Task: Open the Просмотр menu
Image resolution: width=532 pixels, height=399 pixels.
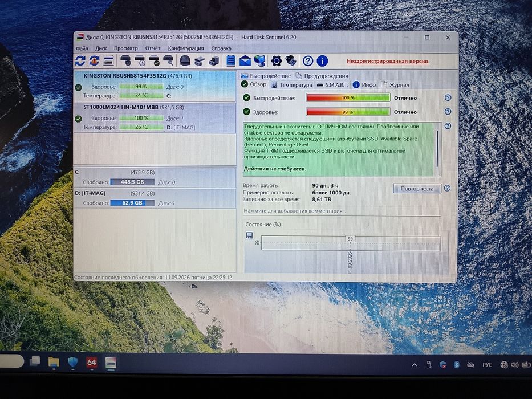Action: 126,48
